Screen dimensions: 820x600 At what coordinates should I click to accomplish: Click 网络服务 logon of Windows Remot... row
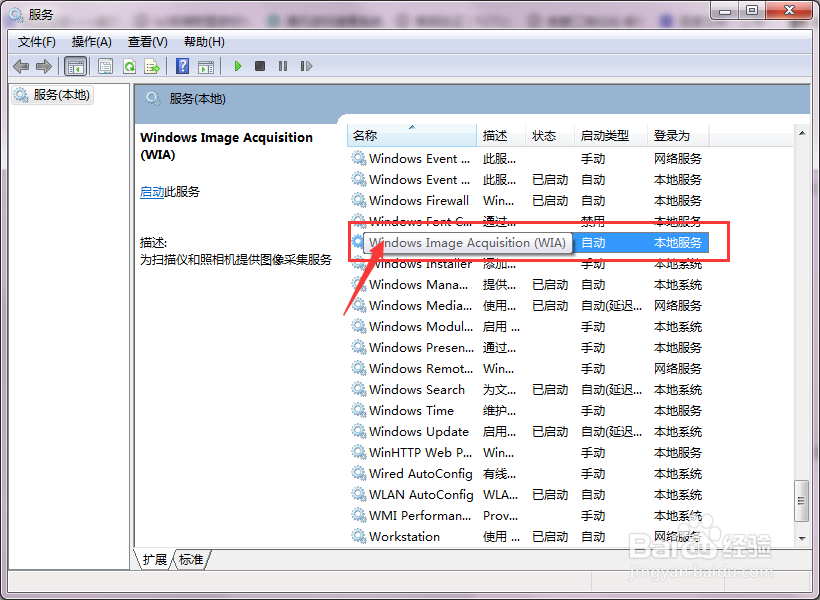tap(678, 368)
